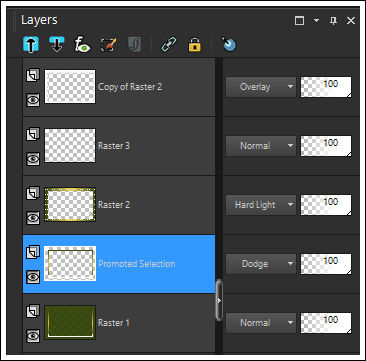The height and width of the screenshot is (361, 366).
Task: Click the link layers chain icon
Action: click(x=168, y=44)
